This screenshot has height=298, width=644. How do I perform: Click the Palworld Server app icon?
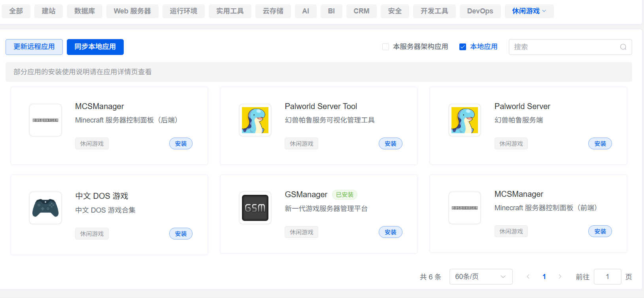(x=465, y=120)
